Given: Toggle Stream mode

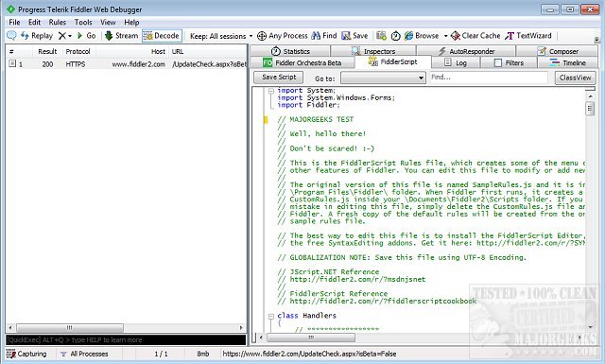Looking at the screenshot, I should 122,36.
